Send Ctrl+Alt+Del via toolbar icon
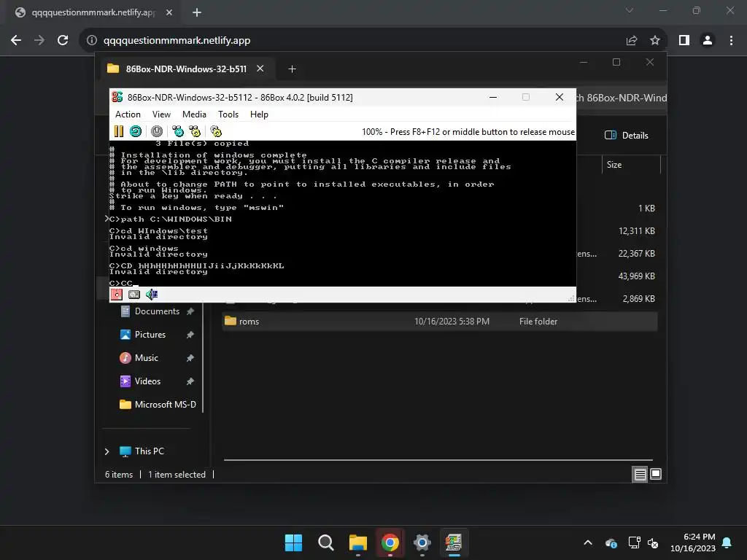Viewport: 747px width, 560px height. [178, 131]
